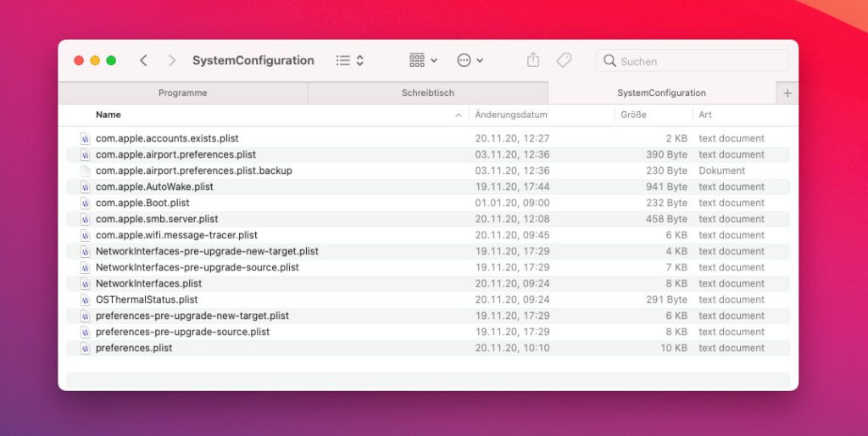The height and width of the screenshot is (436, 868).
Task: Click the icon of com.apple.AutoWake.plist
Action: point(85,187)
